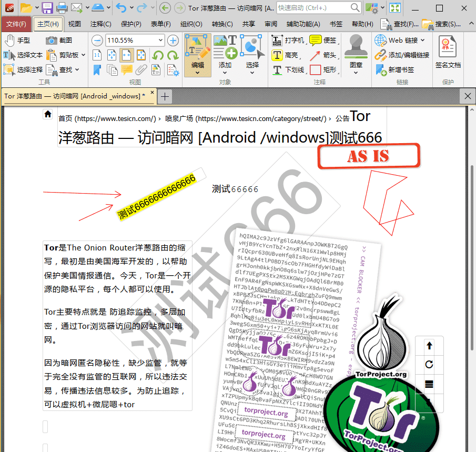476x452 pixels.
Task: Expand the 选择 objects dropdown
Action: pyautogui.click(x=252, y=73)
